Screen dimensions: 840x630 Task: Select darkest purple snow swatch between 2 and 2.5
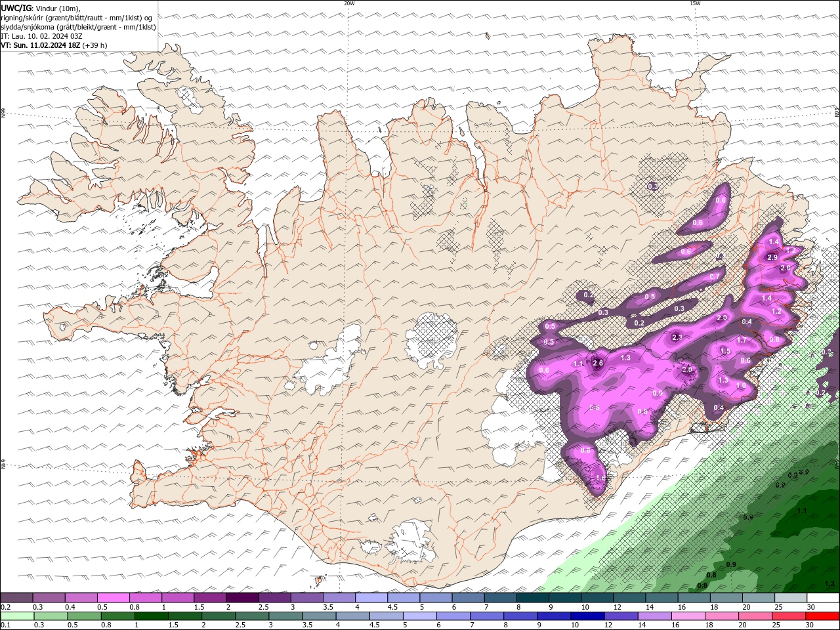coord(242,598)
